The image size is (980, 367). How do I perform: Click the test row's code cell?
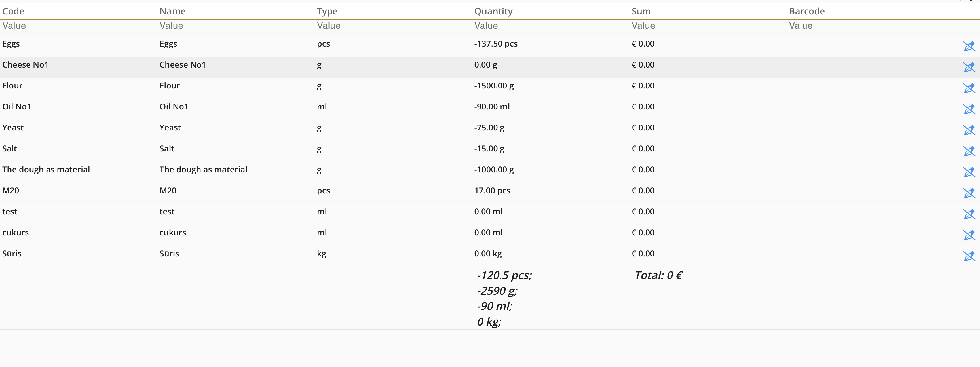coord(10,212)
